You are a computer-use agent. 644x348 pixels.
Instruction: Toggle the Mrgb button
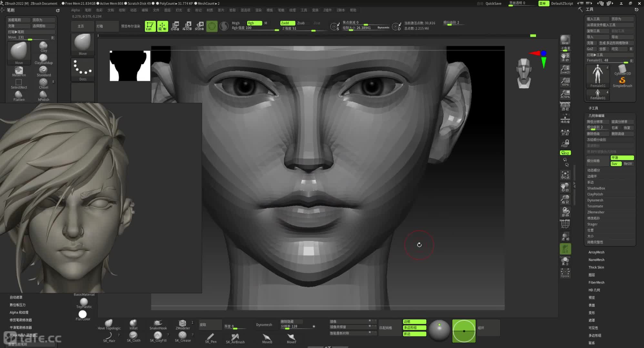tap(236, 23)
